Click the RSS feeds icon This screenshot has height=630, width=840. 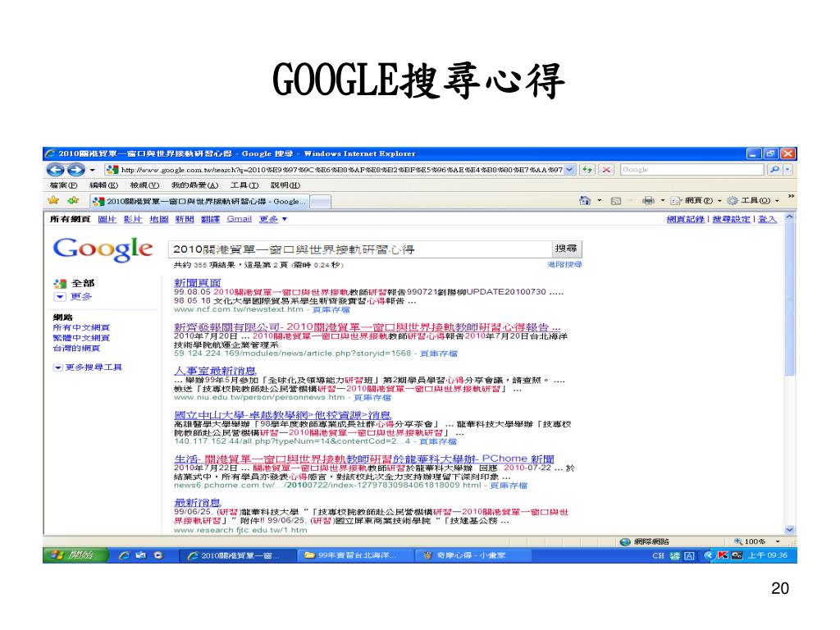pyautogui.click(x=616, y=201)
